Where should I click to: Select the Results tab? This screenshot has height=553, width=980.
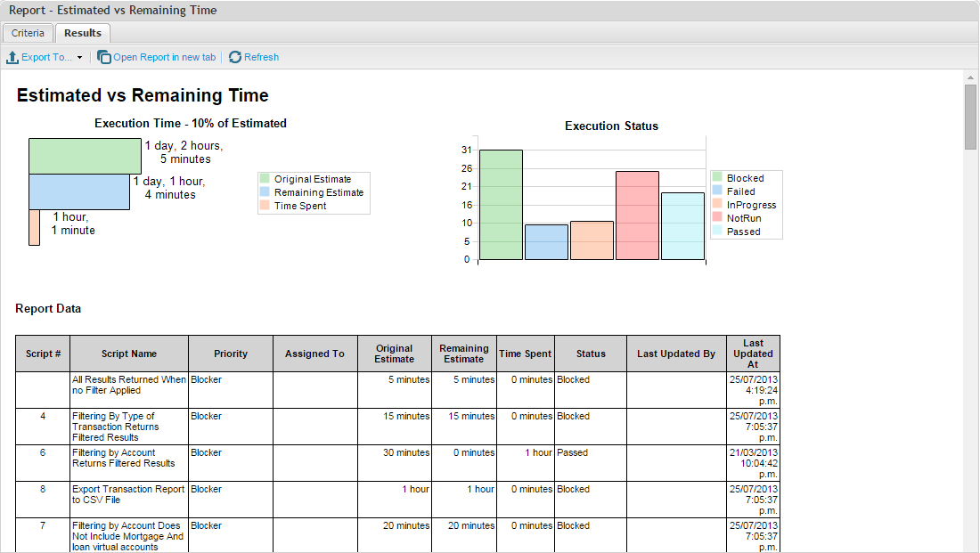83,33
